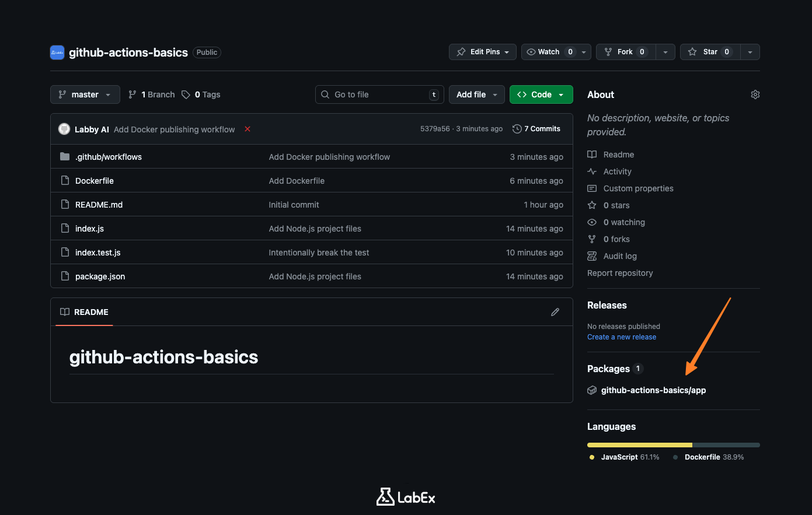Click the package cube icon
812x515 pixels.
(x=592, y=390)
